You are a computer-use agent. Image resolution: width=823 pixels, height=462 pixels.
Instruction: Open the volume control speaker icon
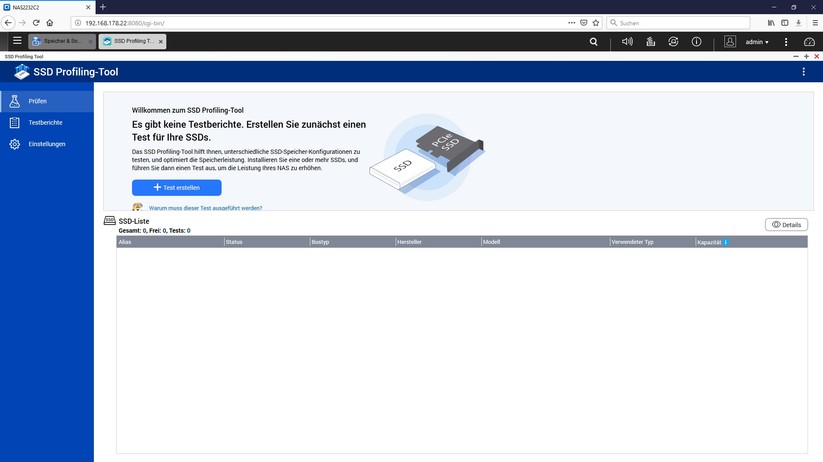(x=627, y=42)
